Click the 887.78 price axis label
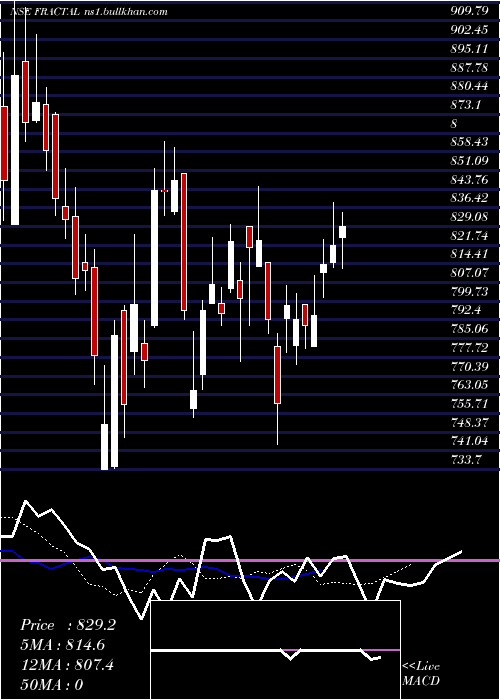This screenshot has height=700, width=500. [x=469, y=67]
